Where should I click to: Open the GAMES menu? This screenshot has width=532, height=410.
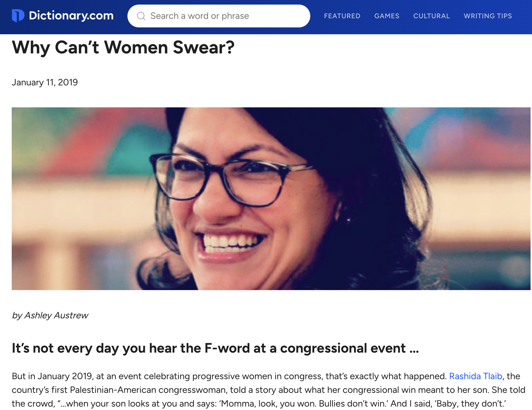click(387, 16)
